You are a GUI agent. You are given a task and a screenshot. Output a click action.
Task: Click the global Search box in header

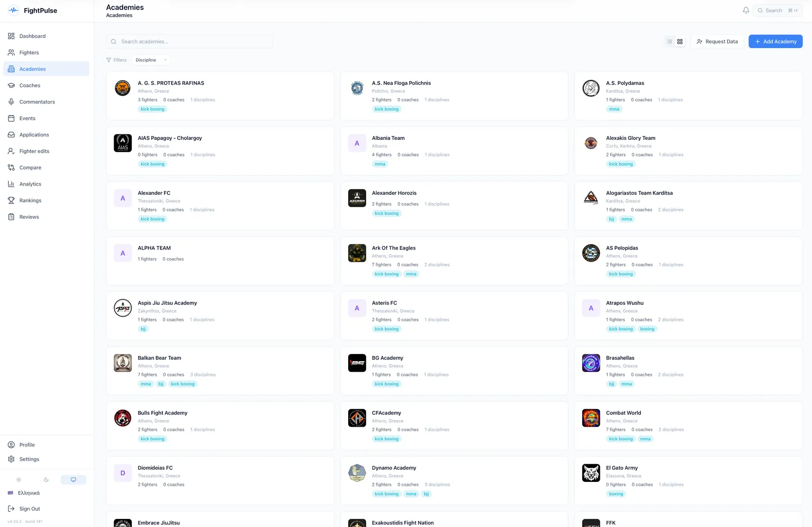click(x=779, y=10)
